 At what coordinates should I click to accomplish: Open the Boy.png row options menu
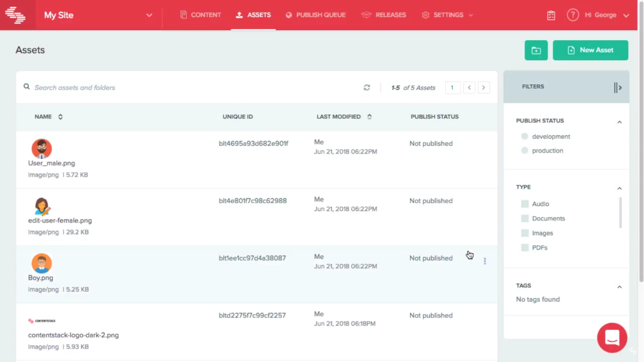pyautogui.click(x=484, y=261)
